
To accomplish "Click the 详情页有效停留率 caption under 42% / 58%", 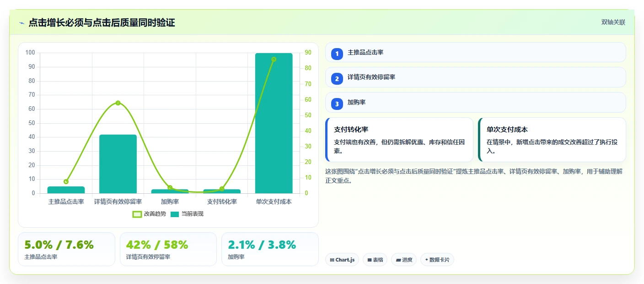I will (x=148, y=257).
